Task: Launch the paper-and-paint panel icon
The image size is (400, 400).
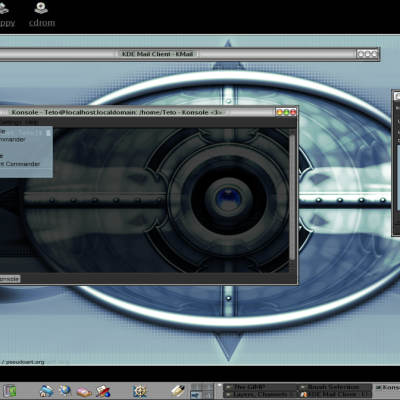Action: (103, 391)
